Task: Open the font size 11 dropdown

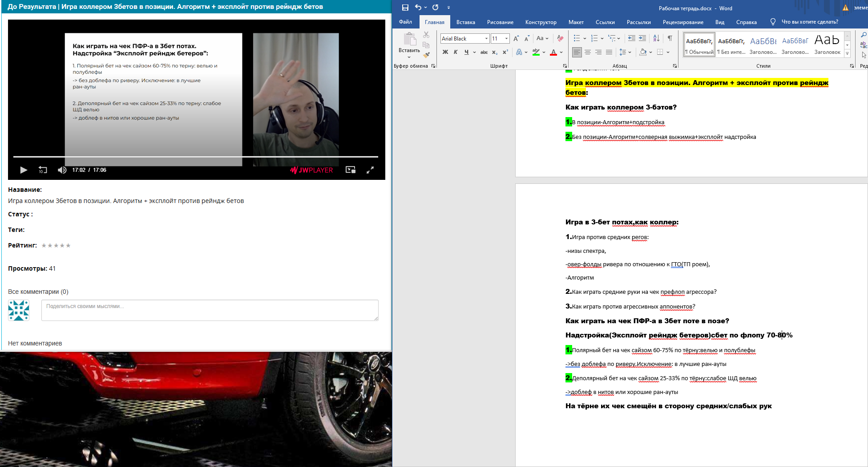Action: (x=506, y=39)
